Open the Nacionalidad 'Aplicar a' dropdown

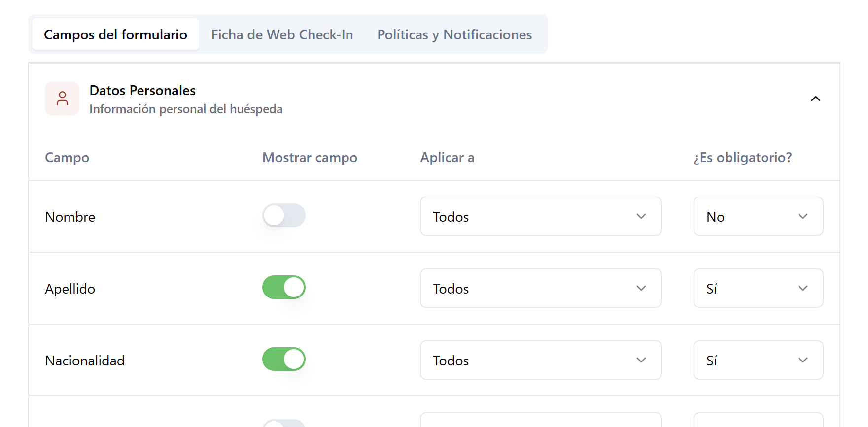pos(541,361)
